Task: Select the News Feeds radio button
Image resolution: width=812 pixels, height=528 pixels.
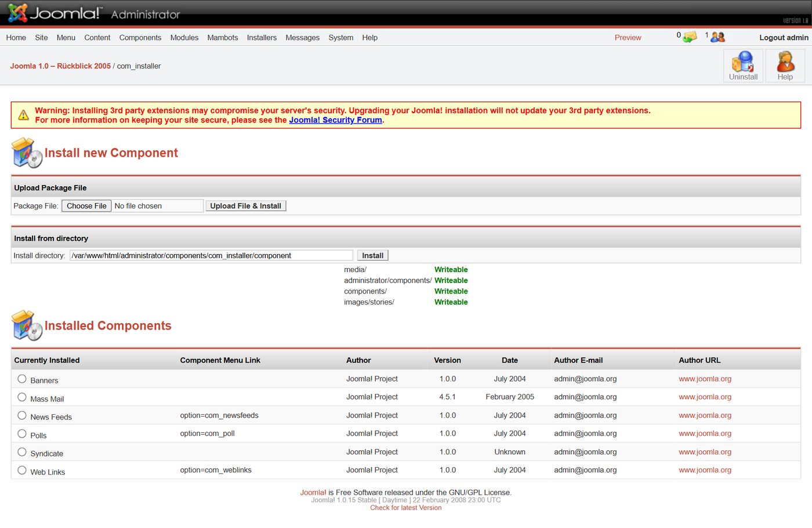Action: (x=22, y=415)
